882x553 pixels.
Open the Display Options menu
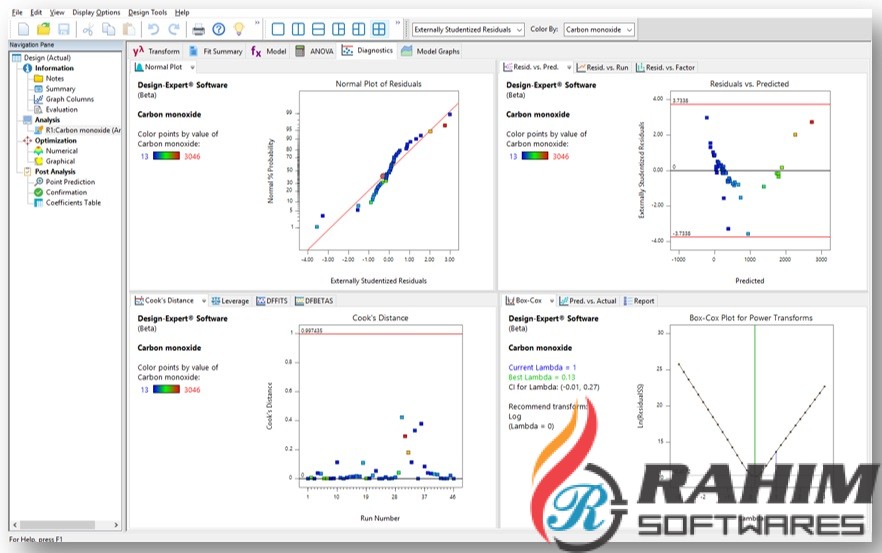point(96,12)
